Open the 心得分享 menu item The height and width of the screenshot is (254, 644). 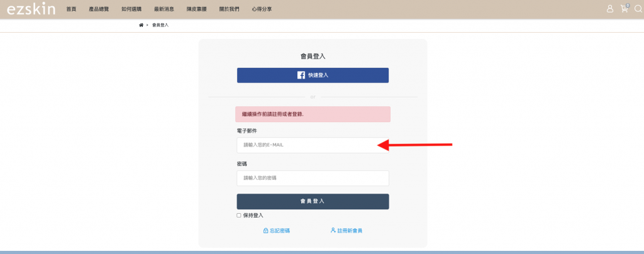(x=261, y=9)
